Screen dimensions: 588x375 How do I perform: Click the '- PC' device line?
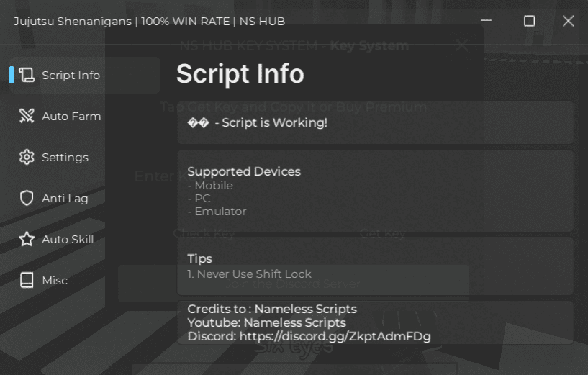point(199,199)
